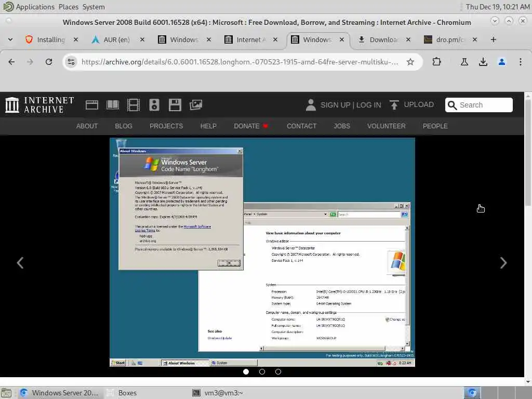
Task: Open the Internet Archive texts book icon
Action: (113, 105)
